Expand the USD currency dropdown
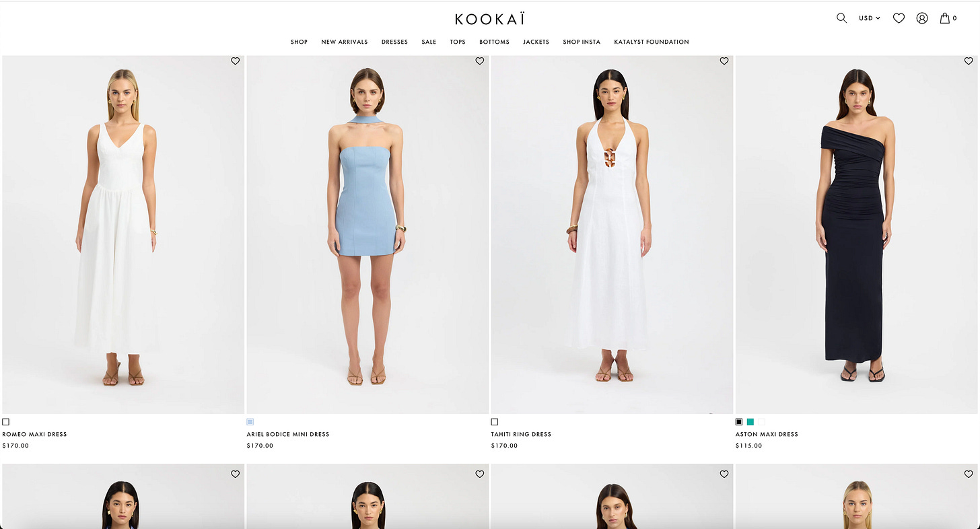Image resolution: width=980 pixels, height=529 pixels. coord(869,18)
